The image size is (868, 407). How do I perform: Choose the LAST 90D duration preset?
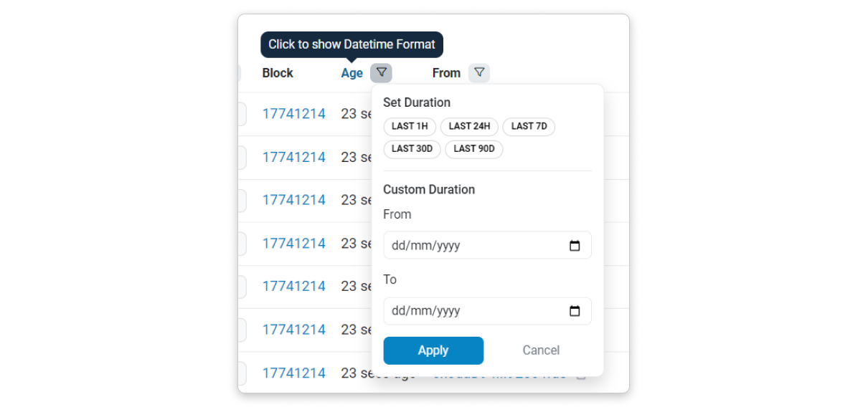coord(474,149)
